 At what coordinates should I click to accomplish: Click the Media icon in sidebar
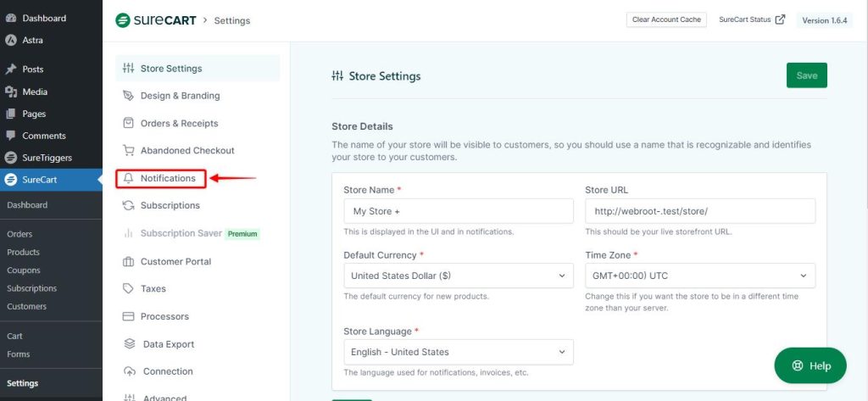tap(10, 92)
